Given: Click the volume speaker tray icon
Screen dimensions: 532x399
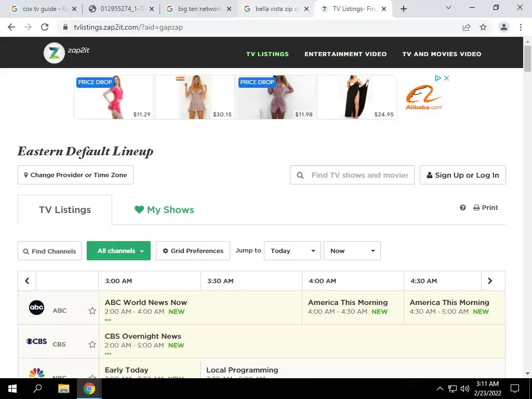Looking at the screenshot, I should [x=465, y=389].
